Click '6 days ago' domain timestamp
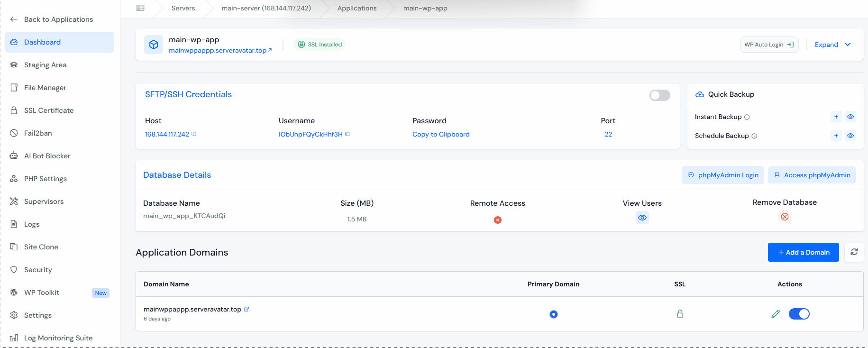This screenshot has height=348, width=868. coord(157,319)
